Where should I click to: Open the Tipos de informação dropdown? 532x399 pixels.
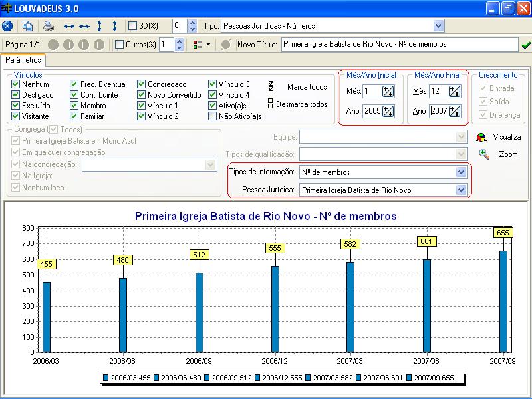coord(461,172)
